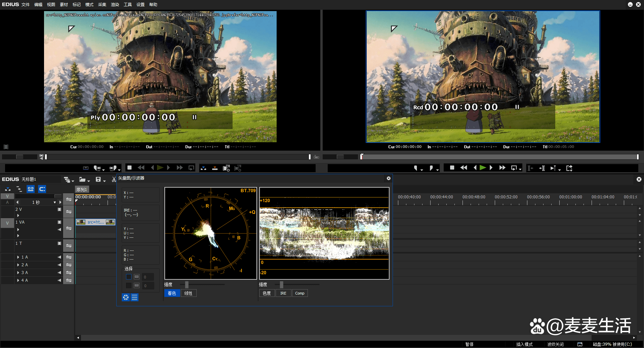644x348 pixels.
Task: Toggle video mute on track 2 V
Action: [x=59, y=209]
